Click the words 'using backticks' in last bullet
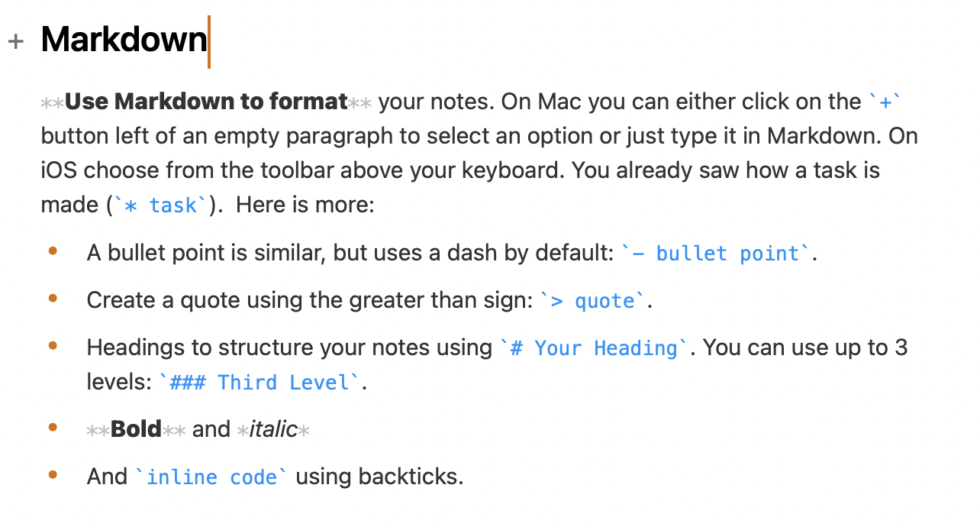Viewport: 980px width, 527px height. (378, 477)
